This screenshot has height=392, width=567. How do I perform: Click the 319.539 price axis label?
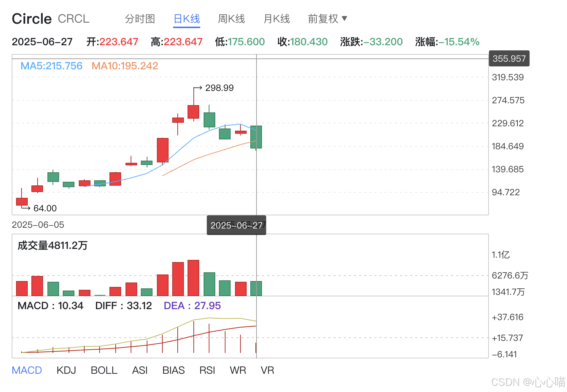pos(508,77)
